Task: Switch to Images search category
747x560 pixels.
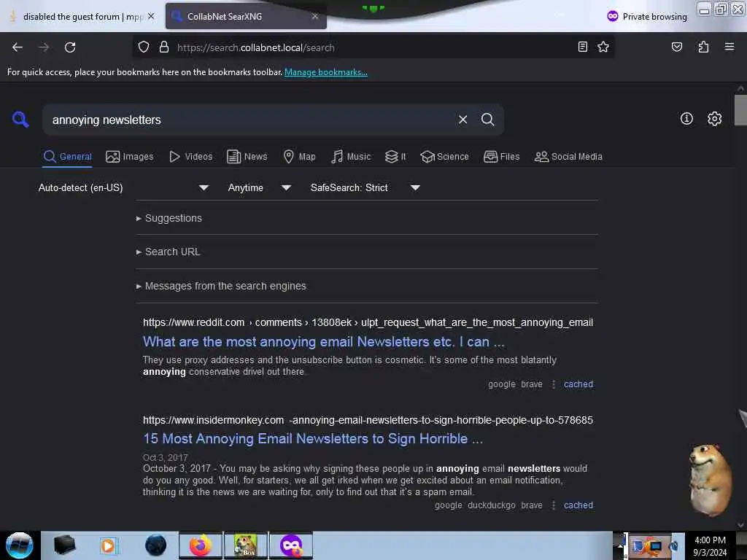Action: pos(130,157)
